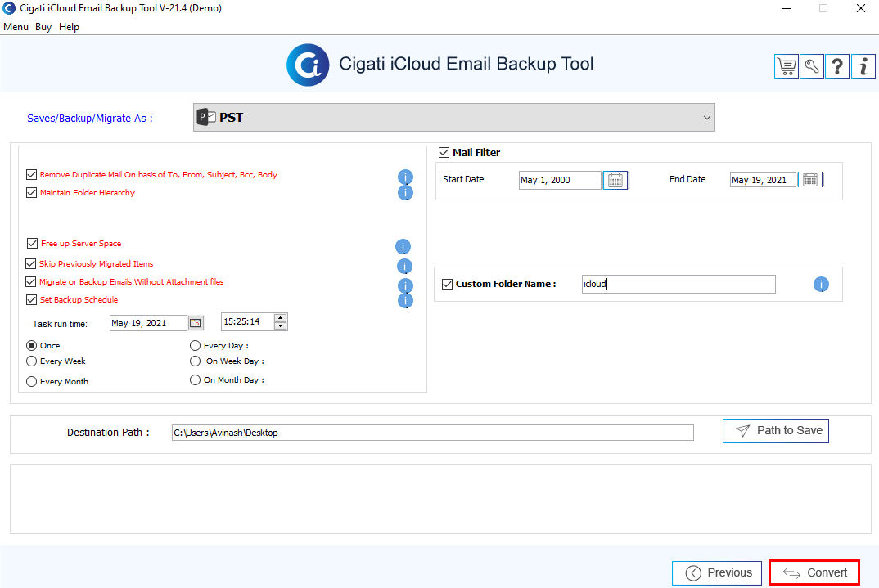Select the Once radio button

point(31,345)
